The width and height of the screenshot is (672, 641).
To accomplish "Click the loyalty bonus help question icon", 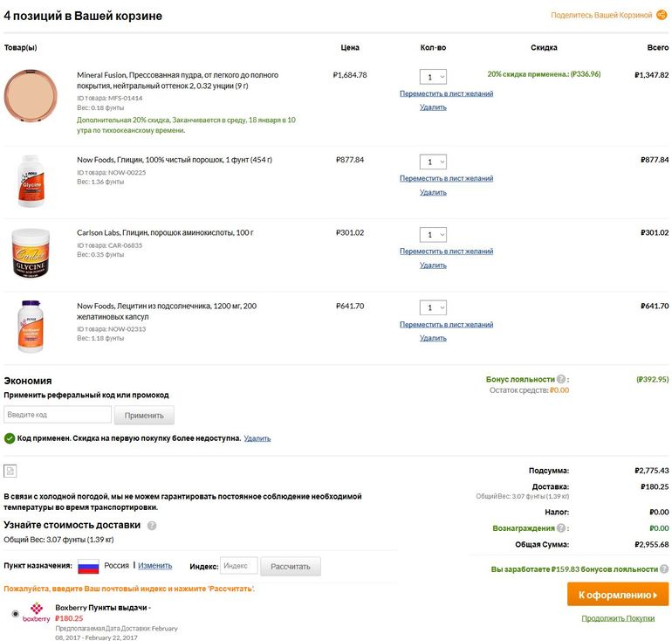I will tap(562, 380).
